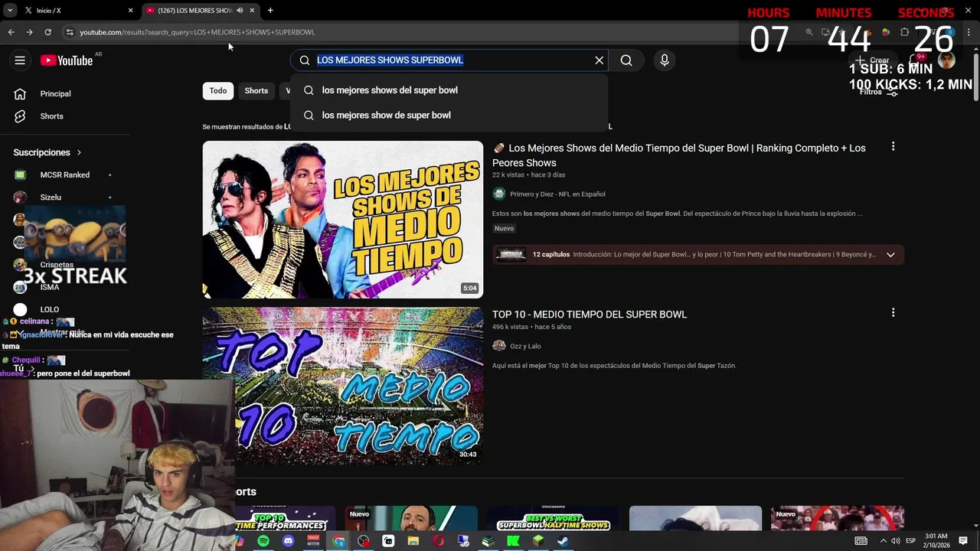980x551 pixels.
Task: Mute the YouTube tab using its speaker icon
Action: [x=240, y=11]
